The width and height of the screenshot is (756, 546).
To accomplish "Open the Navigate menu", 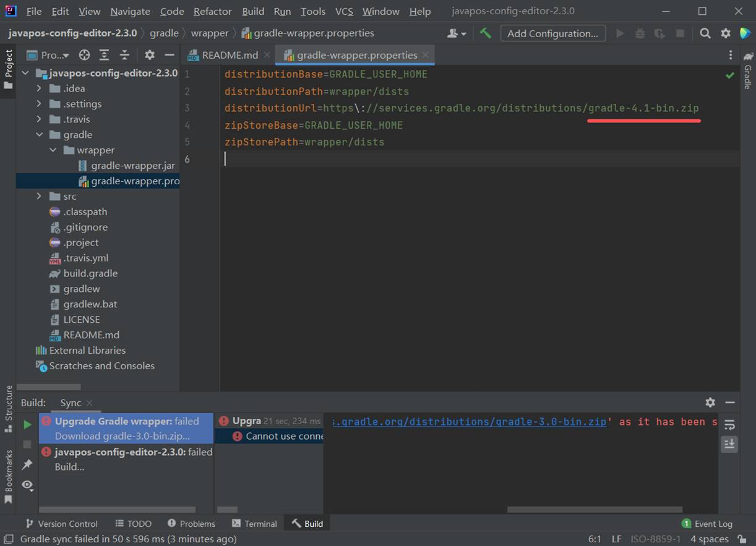I will click(130, 11).
